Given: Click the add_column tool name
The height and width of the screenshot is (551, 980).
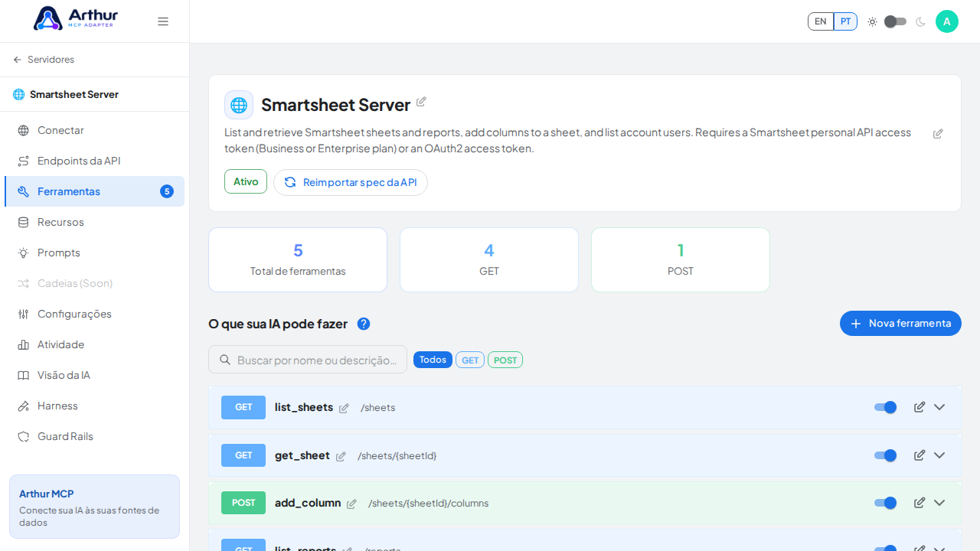Looking at the screenshot, I should click(x=308, y=503).
